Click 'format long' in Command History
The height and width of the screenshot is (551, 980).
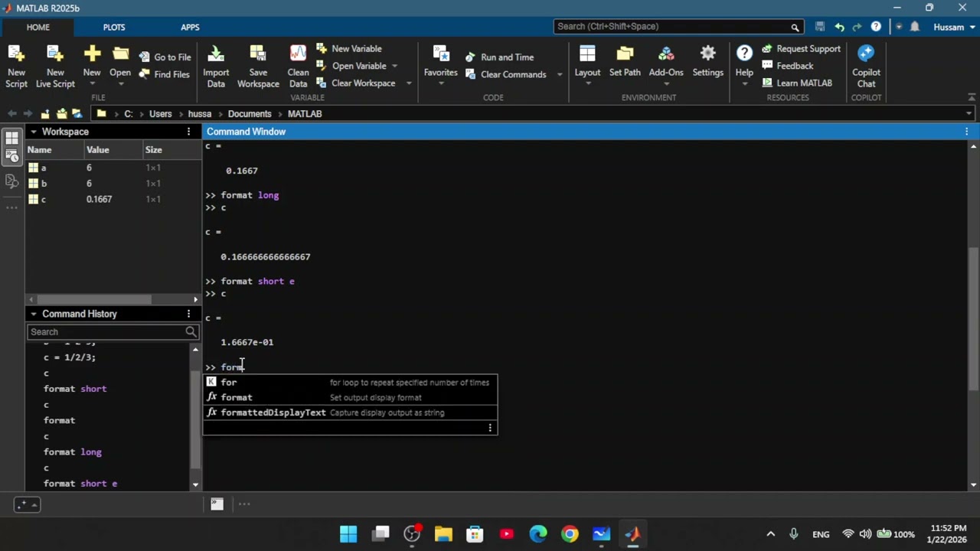73,452
